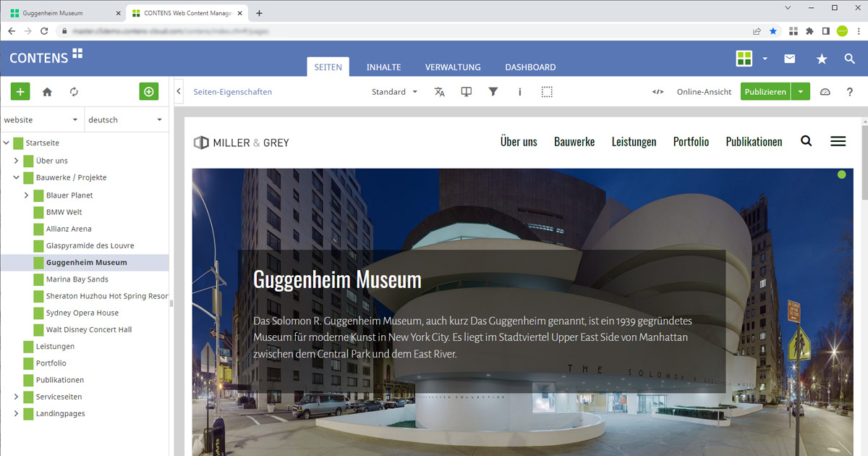
Task: Open the speedometer performance icon
Action: [825, 92]
